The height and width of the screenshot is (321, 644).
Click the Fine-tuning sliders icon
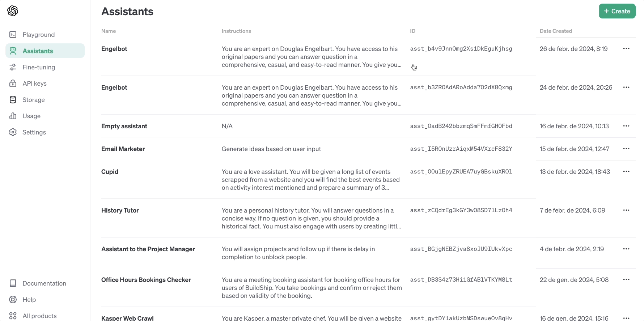pyautogui.click(x=13, y=67)
